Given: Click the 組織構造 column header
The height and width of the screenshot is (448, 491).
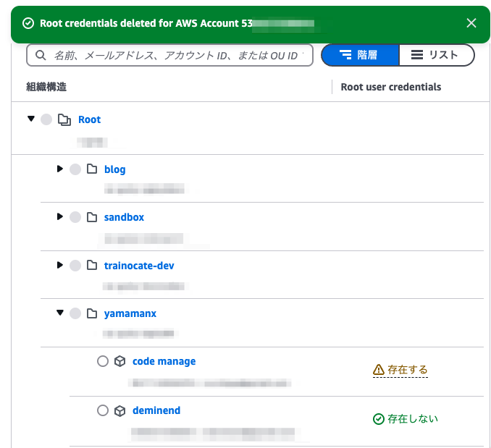Looking at the screenshot, I should tap(46, 87).
